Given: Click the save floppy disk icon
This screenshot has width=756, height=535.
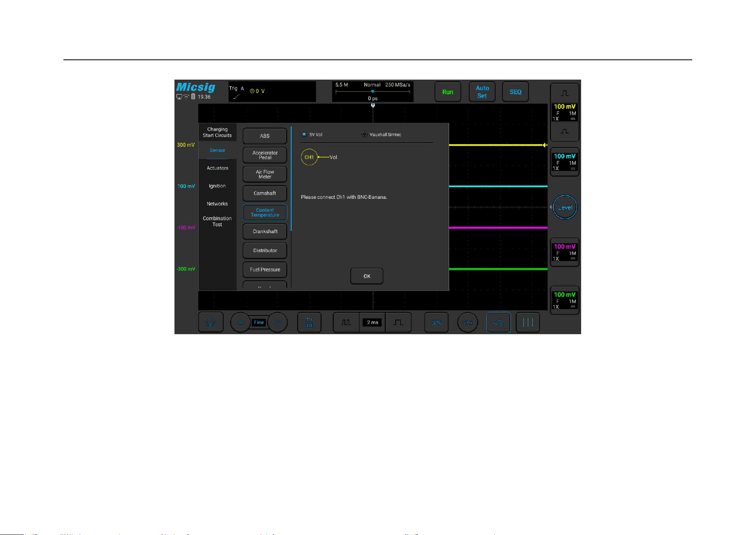Looking at the screenshot, I should click(x=309, y=322).
